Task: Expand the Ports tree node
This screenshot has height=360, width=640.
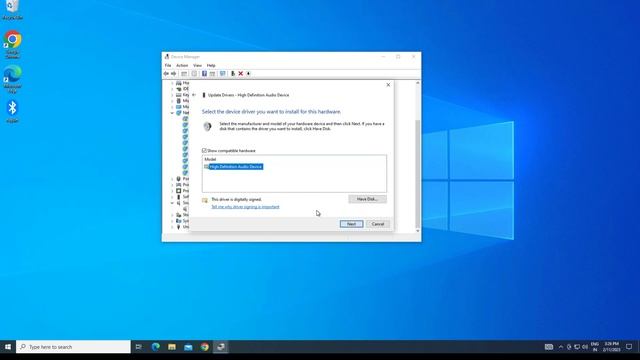Action: pos(172,179)
